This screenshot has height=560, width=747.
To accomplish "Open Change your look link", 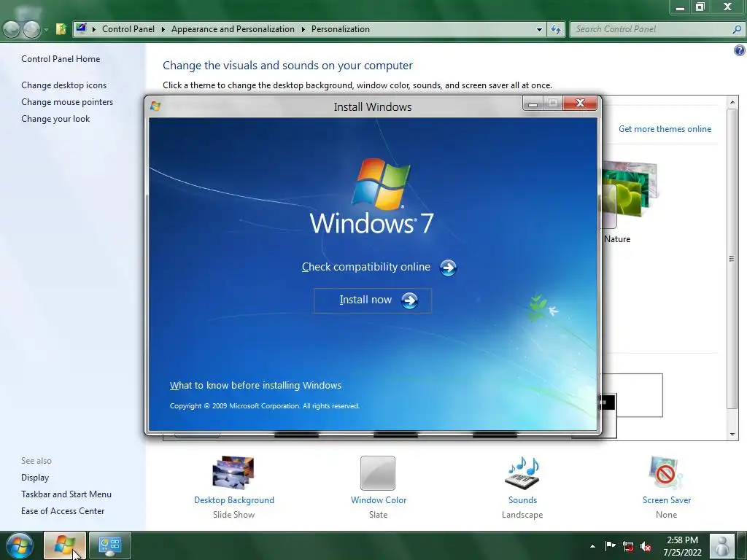I will click(x=55, y=119).
